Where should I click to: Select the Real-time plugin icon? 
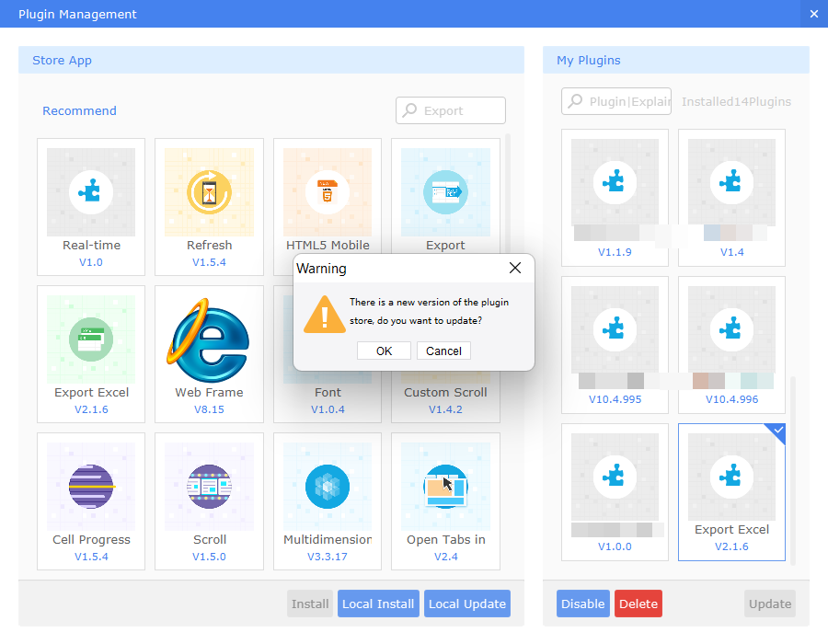(90, 192)
